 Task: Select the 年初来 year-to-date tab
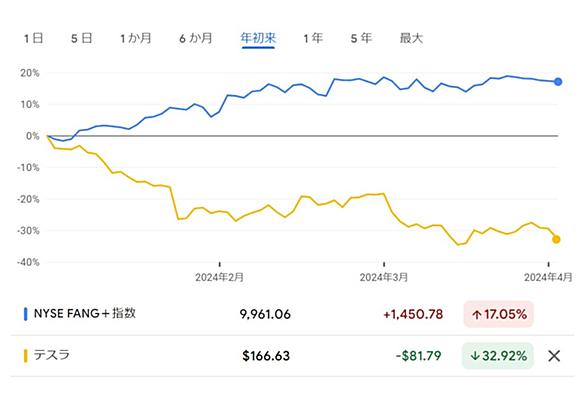click(258, 38)
